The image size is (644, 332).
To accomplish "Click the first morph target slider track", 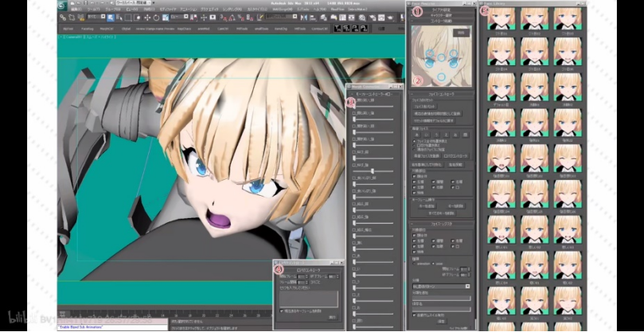I will (x=373, y=107).
